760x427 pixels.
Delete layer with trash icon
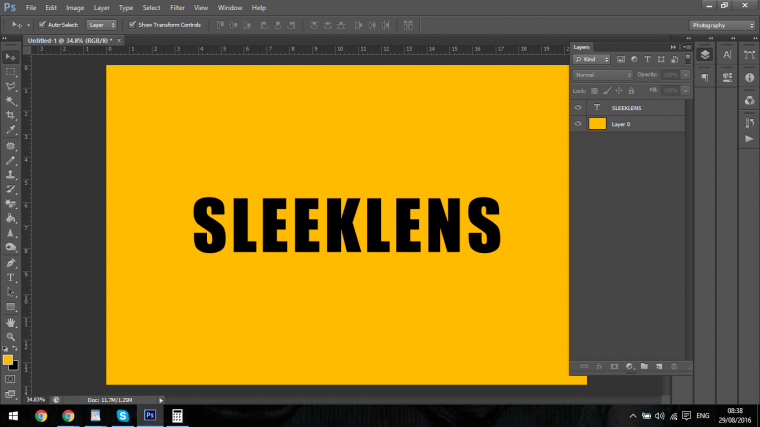click(674, 366)
